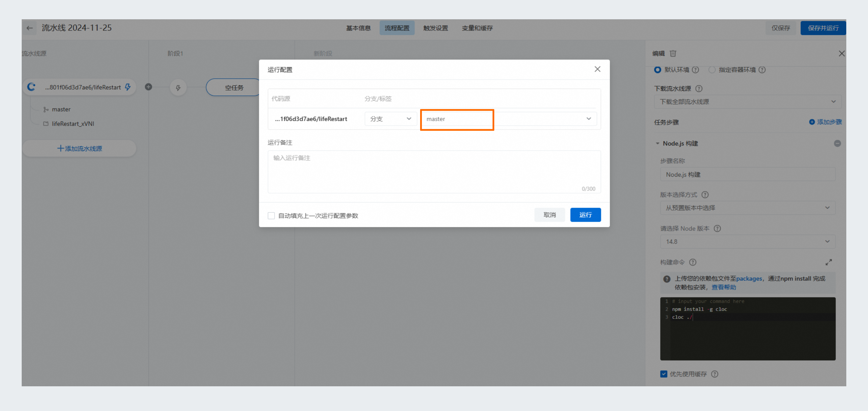Select the master branch tree item
The image size is (868, 411).
pos(61,109)
